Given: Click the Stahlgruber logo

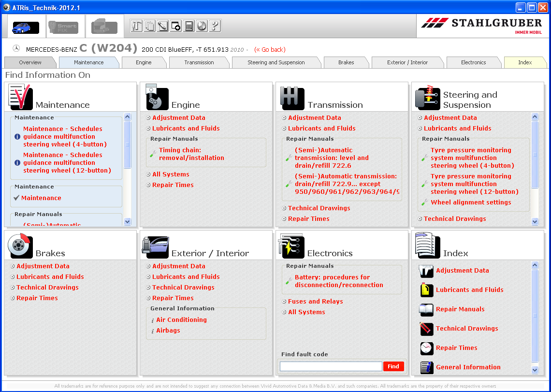Looking at the screenshot, I should [x=482, y=26].
